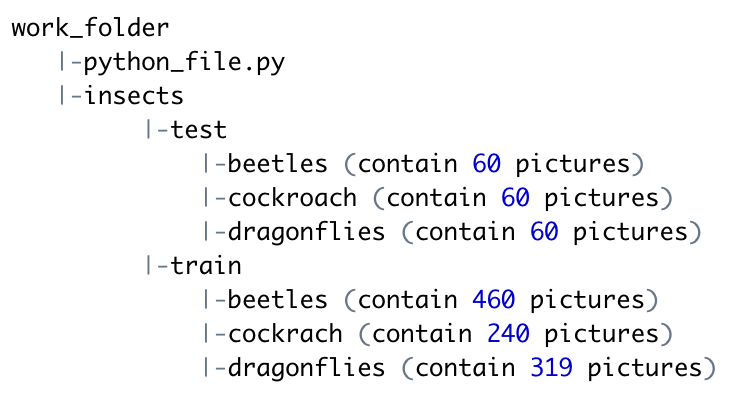The height and width of the screenshot is (410, 734).
Task: Select beetles under the test folder
Action: [278, 164]
